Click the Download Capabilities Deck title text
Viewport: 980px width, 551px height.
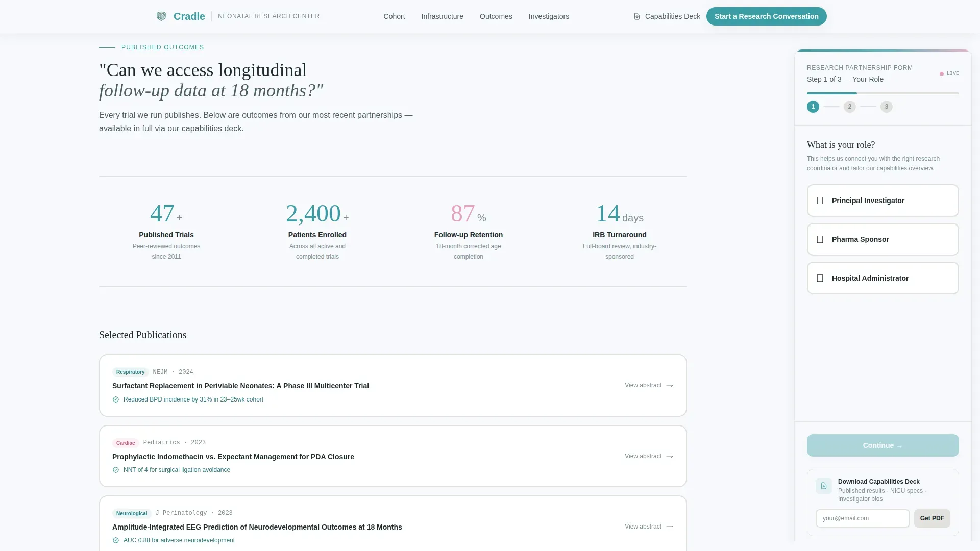(x=879, y=482)
